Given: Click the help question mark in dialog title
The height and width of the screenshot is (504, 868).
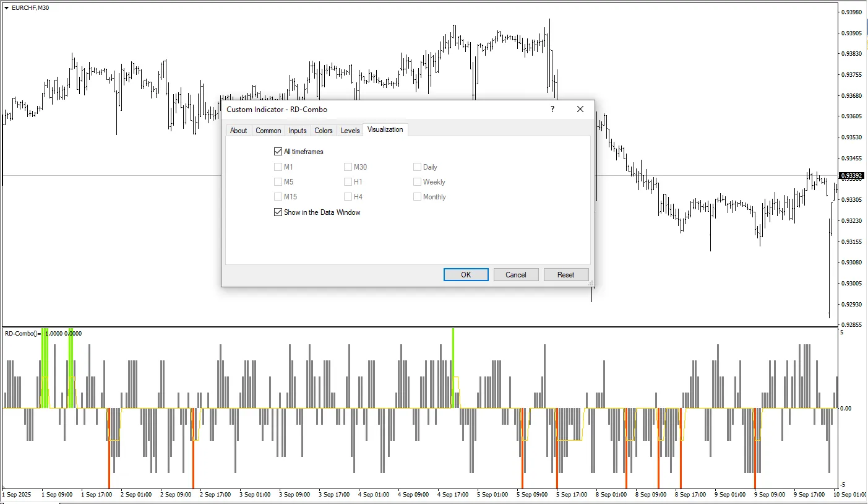Looking at the screenshot, I should coord(552,109).
